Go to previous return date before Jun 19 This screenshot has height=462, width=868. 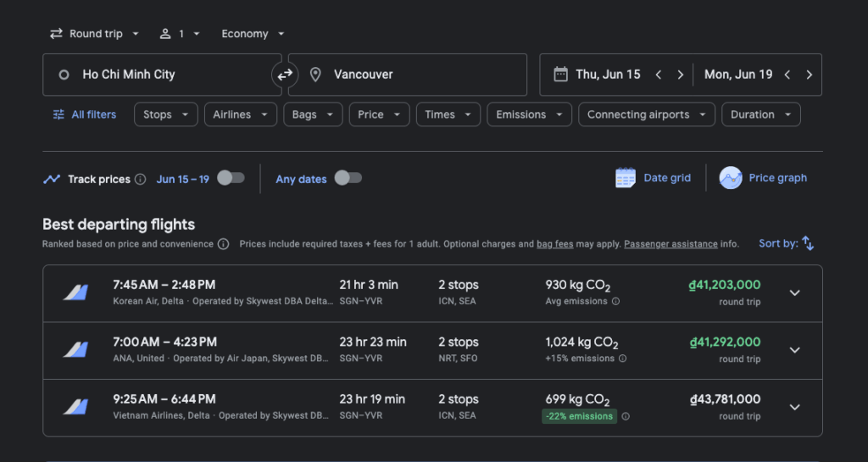(787, 75)
